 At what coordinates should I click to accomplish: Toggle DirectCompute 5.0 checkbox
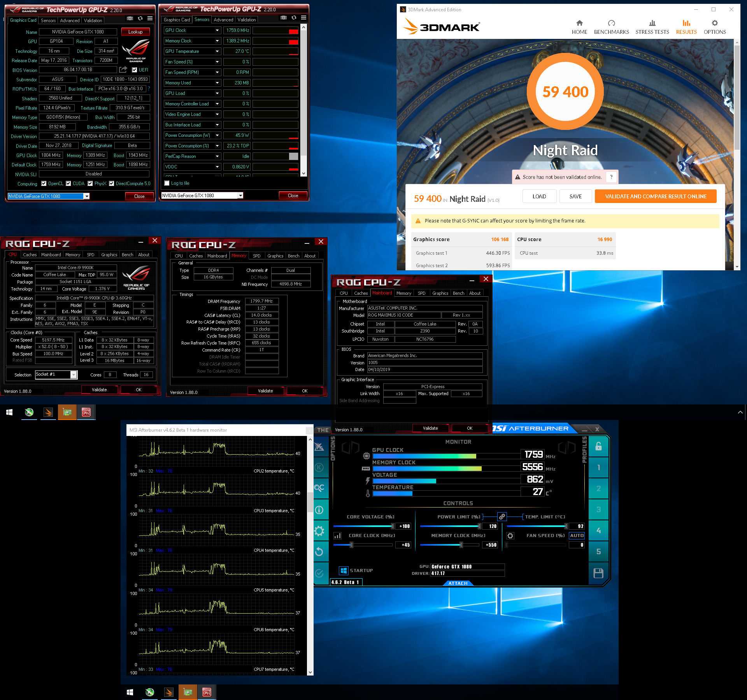[x=112, y=184]
